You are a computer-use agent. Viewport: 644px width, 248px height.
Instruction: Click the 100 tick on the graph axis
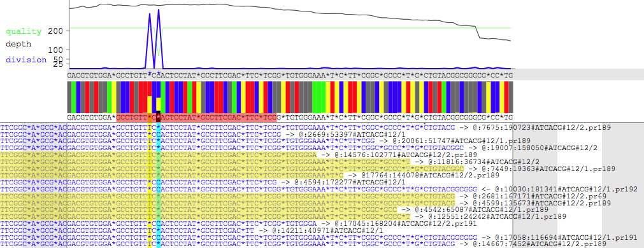54,50
